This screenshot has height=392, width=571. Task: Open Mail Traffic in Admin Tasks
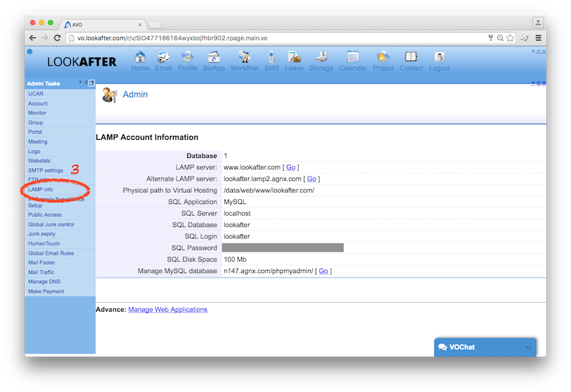[x=41, y=273]
